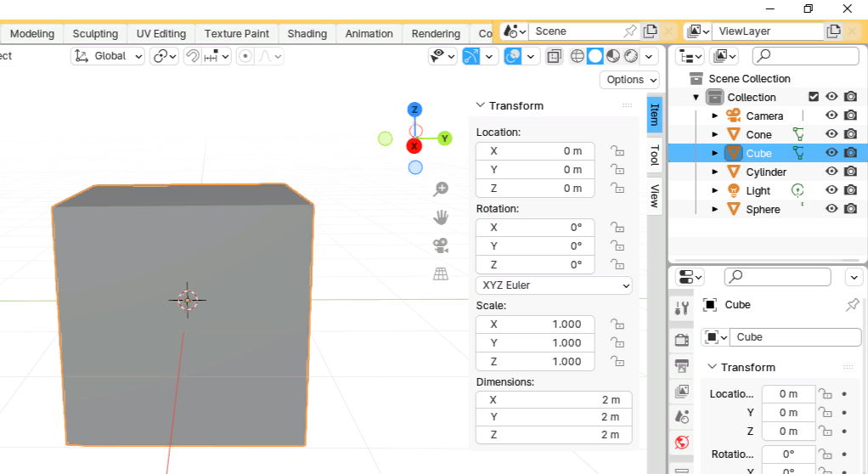Open the viewport shading options dropdown
The height and width of the screenshot is (474, 868).
click(649, 56)
